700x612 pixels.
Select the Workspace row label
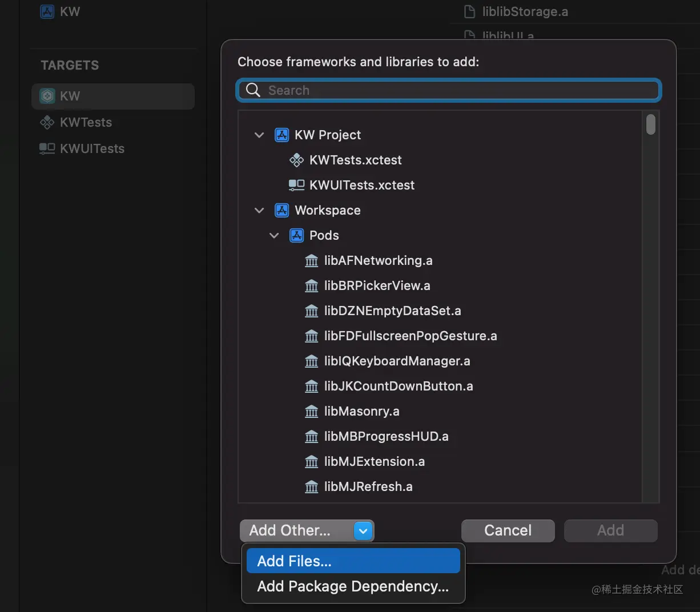(x=328, y=210)
